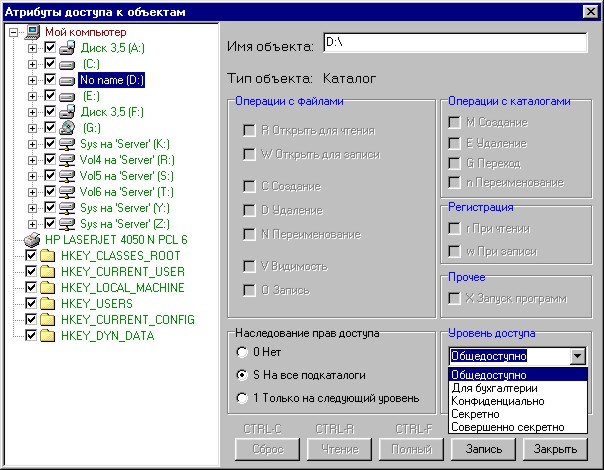Viewport: 604px width, 470px height.
Task: Toggle the 'M Создание' catalog checkbox
Action: pyautogui.click(x=455, y=123)
